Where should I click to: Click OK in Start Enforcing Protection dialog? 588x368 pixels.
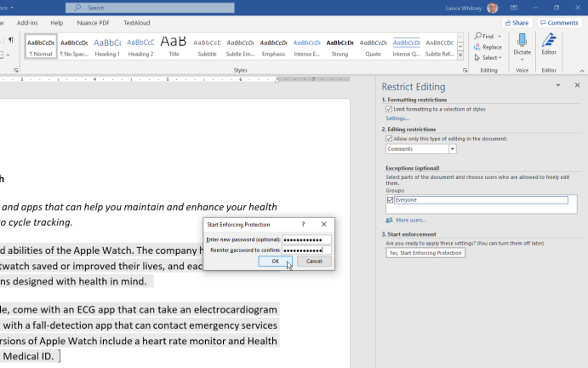(x=275, y=262)
